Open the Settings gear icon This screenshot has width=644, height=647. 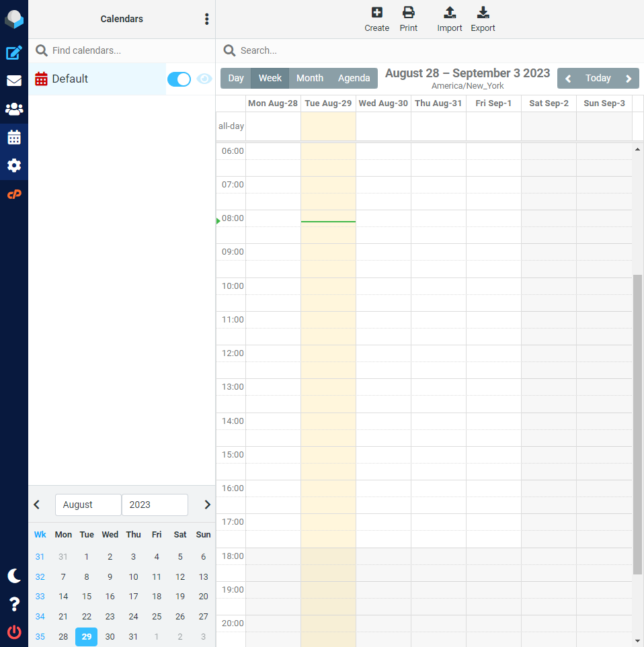click(x=14, y=165)
